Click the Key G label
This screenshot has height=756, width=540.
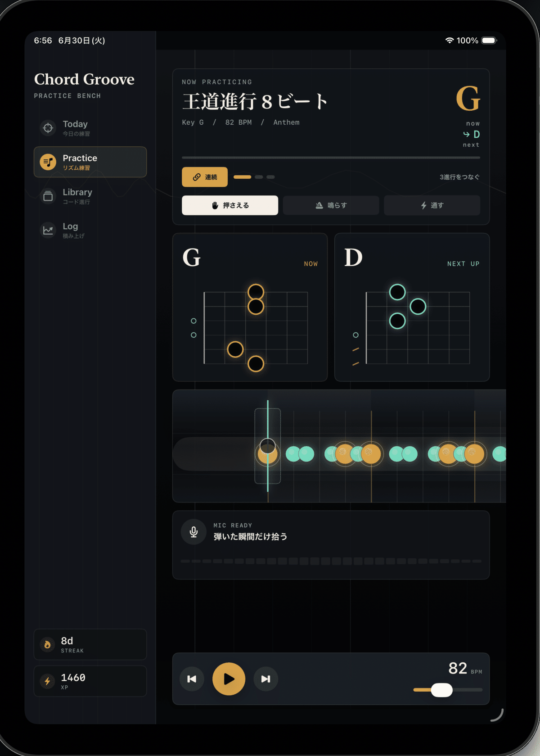pyautogui.click(x=193, y=122)
